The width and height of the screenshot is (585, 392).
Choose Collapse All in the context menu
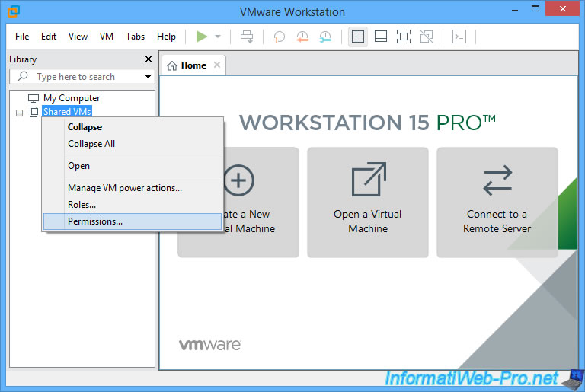pos(133,144)
